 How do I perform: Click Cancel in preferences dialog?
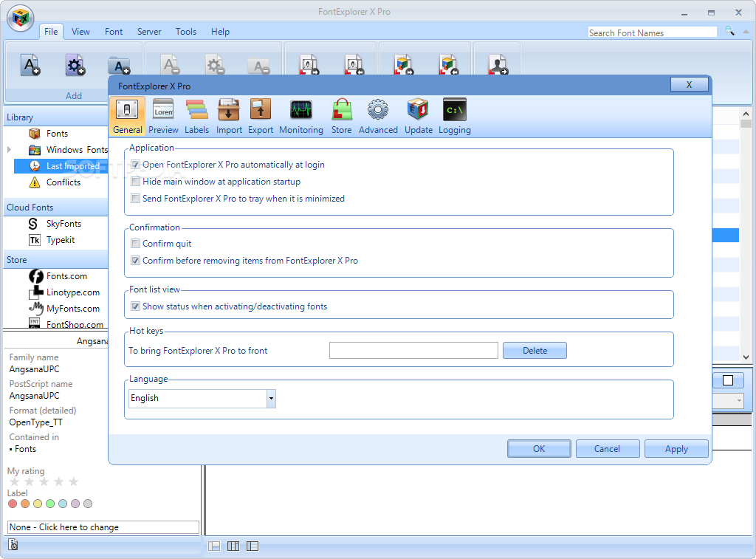point(608,448)
